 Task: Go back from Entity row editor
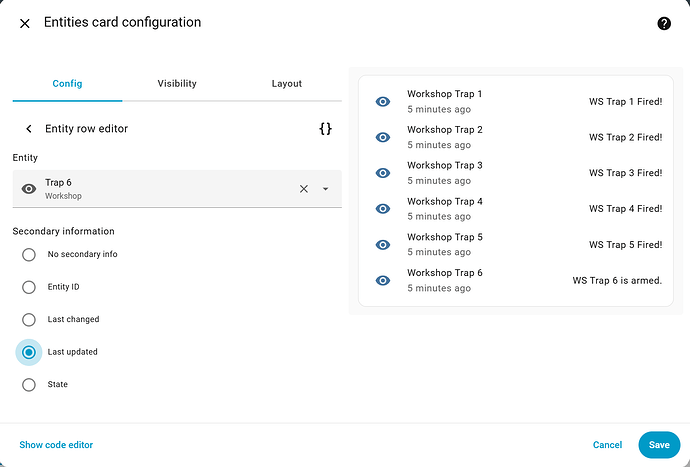tap(29, 129)
